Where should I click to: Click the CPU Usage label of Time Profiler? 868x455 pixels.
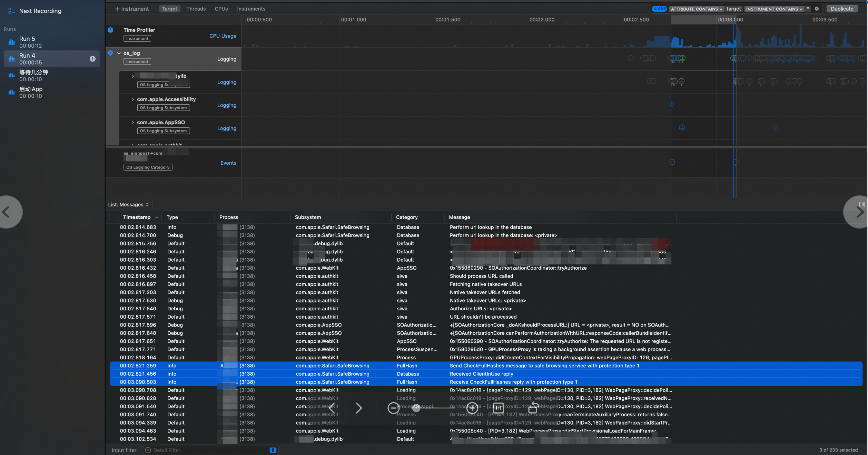point(223,36)
